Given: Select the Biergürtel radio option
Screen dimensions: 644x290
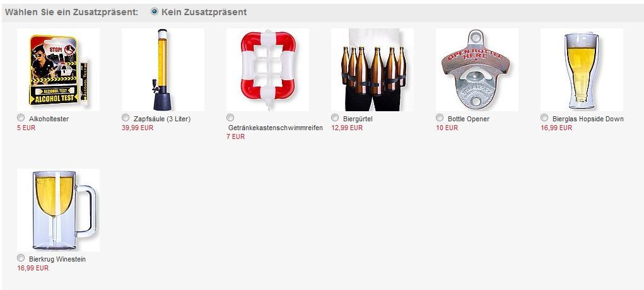Looking at the screenshot, I should 335,118.
